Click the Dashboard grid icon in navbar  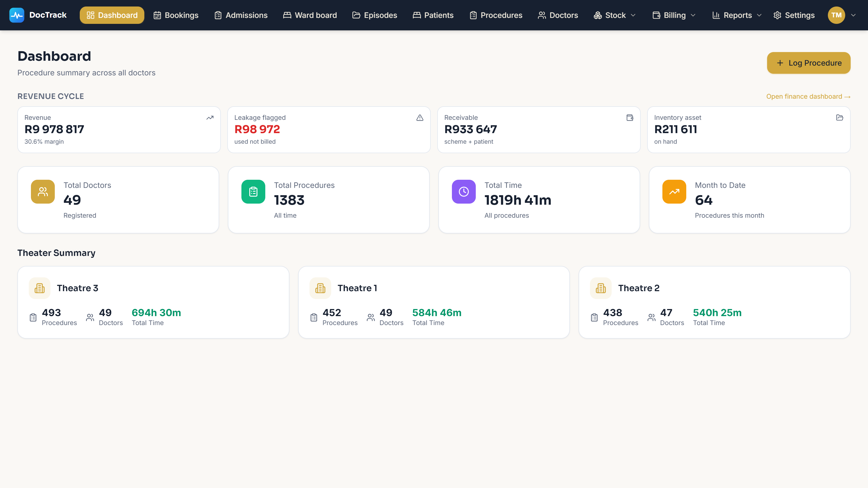pyautogui.click(x=90, y=15)
